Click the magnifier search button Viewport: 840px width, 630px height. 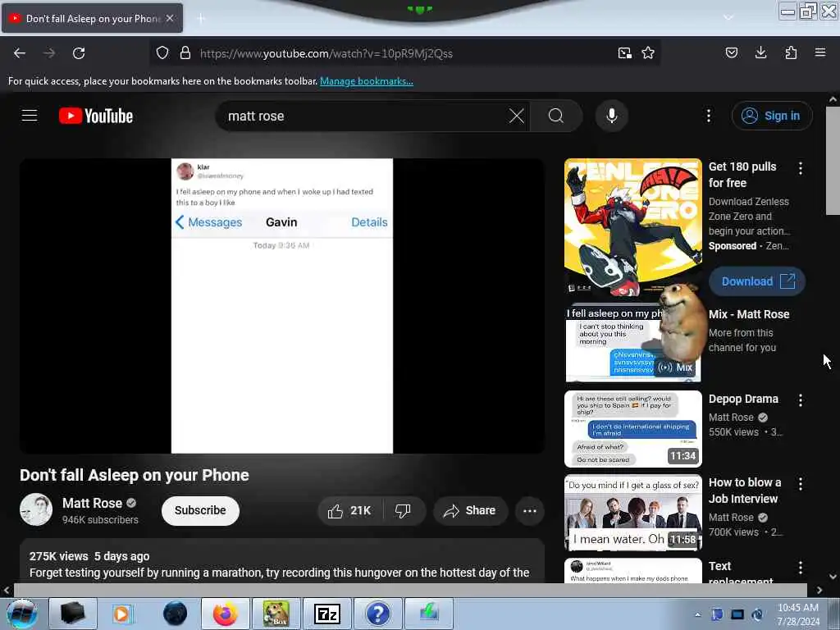556,116
